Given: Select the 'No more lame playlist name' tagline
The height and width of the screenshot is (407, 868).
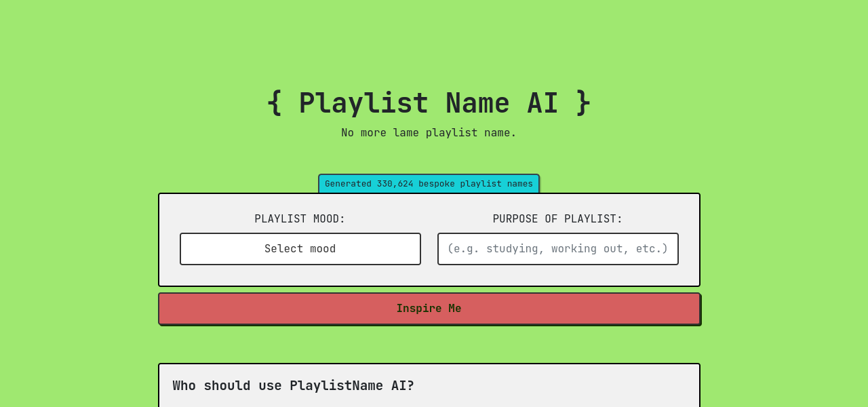Looking at the screenshot, I should (x=429, y=133).
